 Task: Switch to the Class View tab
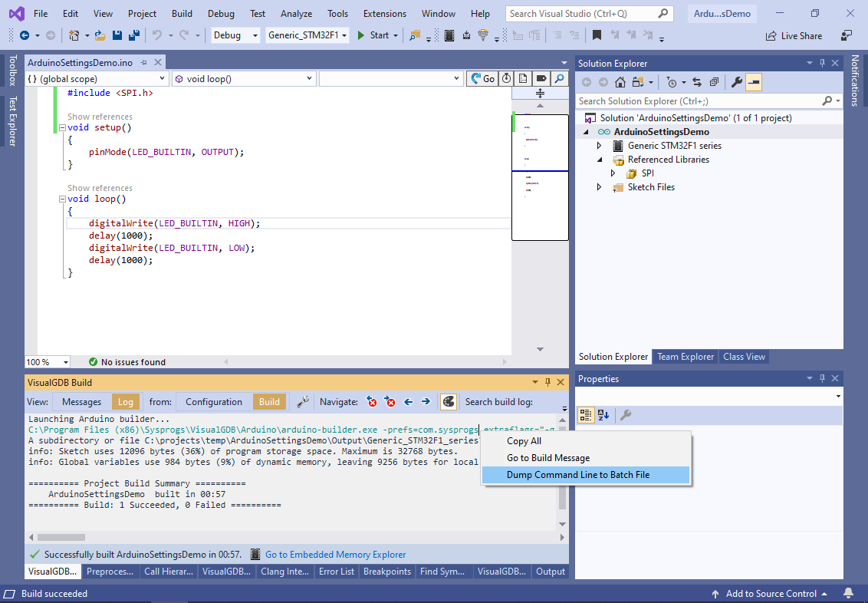tap(744, 357)
